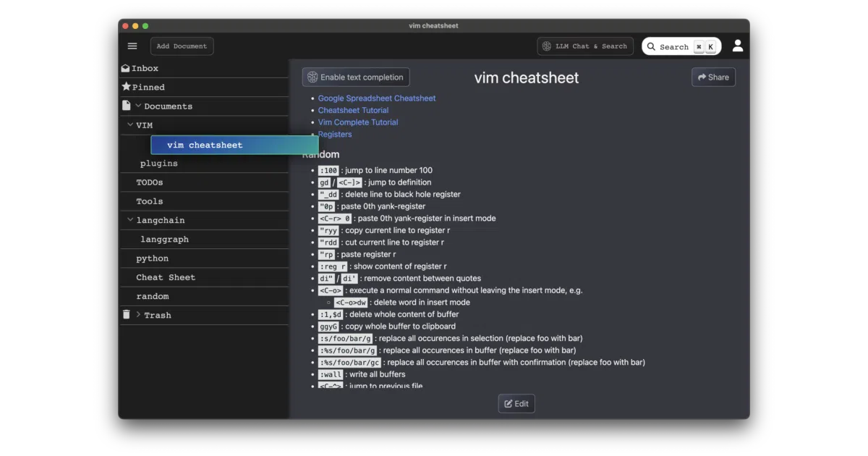Click the Pinned star icon
This screenshot has width=868, height=456.
pyautogui.click(x=127, y=87)
